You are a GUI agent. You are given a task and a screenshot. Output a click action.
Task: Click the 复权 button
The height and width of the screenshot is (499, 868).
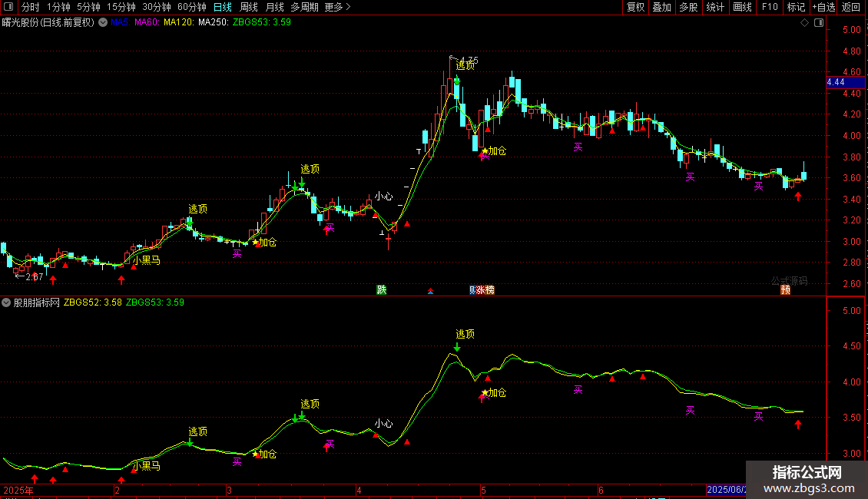pyautogui.click(x=635, y=7)
